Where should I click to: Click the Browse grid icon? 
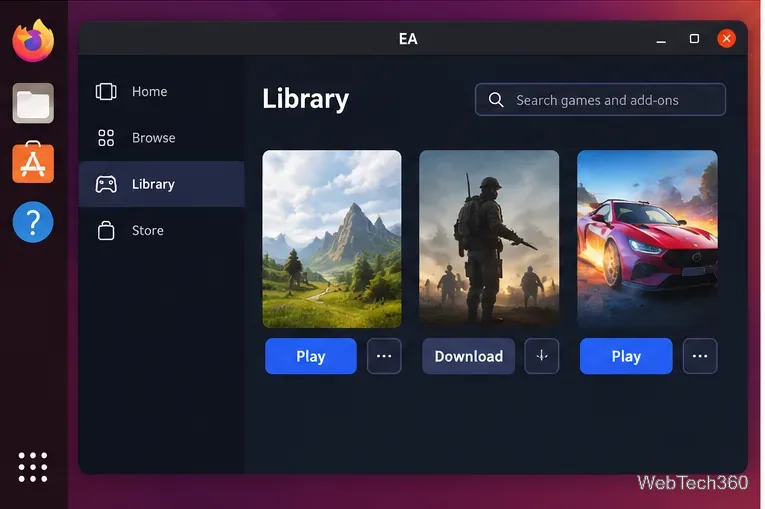click(106, 138)
